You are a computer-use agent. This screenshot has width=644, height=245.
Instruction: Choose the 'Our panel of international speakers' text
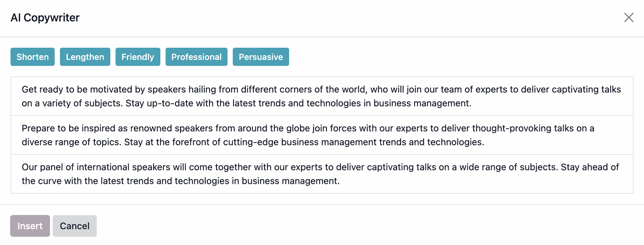[x=321, y=174]
